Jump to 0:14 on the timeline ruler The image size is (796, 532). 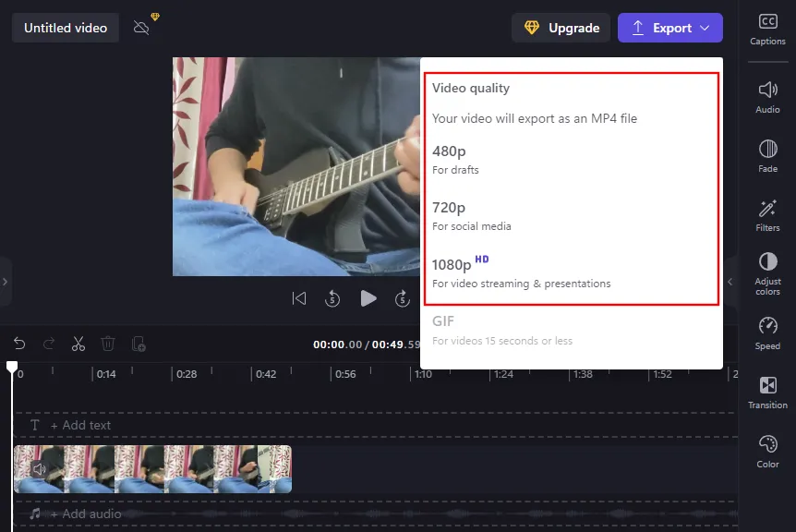(106, 374)
